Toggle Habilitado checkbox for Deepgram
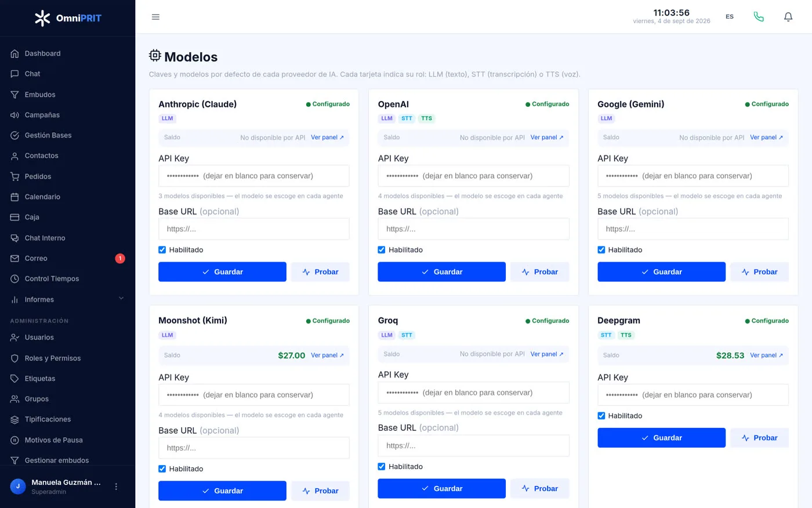Screen dimensions: 812x508 (601, 416)
